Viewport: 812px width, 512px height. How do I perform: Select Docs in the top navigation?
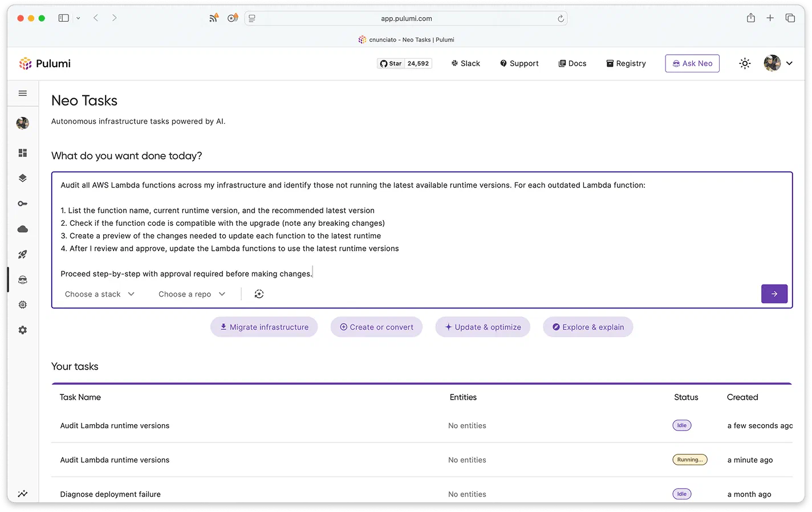pos(572,63)
